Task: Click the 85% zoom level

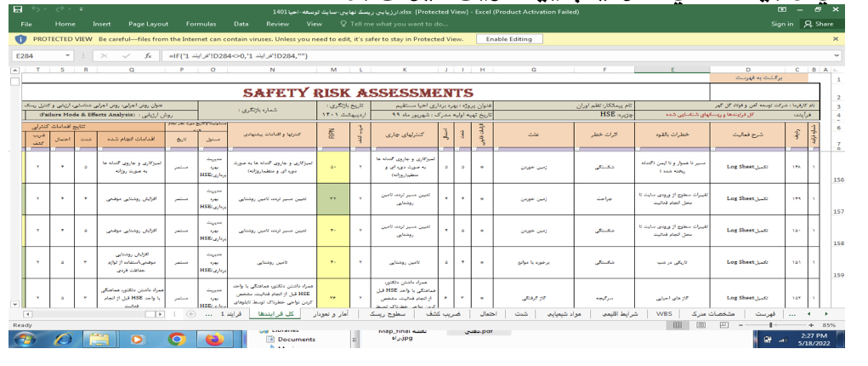Action: click(x=829, y=325)
